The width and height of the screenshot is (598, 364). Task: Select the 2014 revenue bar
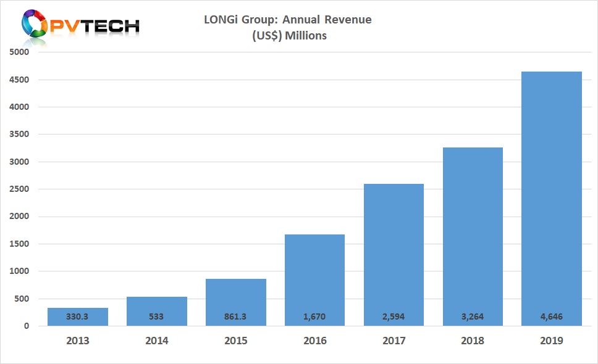pyautogui.click(x=157, y=312)
